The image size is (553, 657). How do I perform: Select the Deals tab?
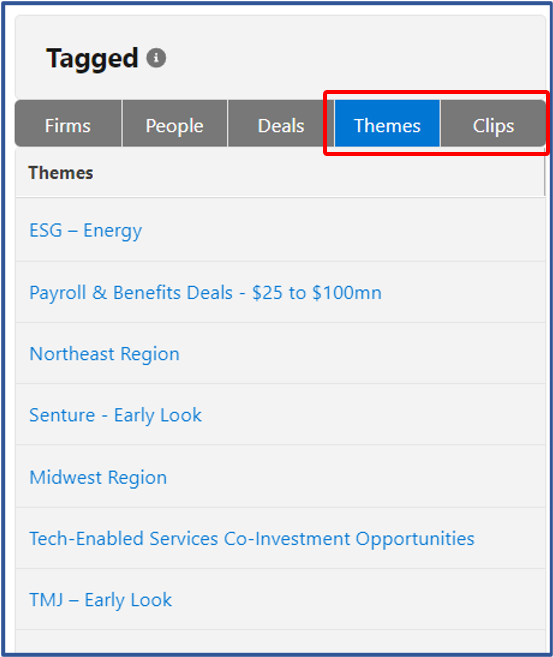281,124
